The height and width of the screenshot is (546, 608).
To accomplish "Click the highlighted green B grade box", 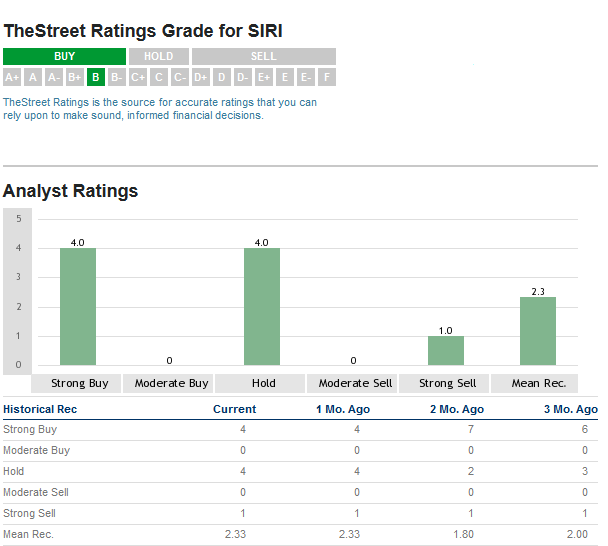I will [96, 77].
